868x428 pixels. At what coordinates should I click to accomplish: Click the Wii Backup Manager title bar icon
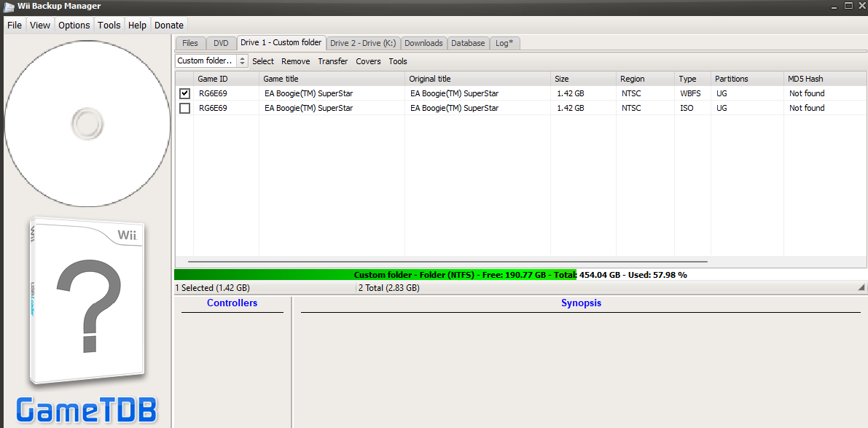coord(8,7)
